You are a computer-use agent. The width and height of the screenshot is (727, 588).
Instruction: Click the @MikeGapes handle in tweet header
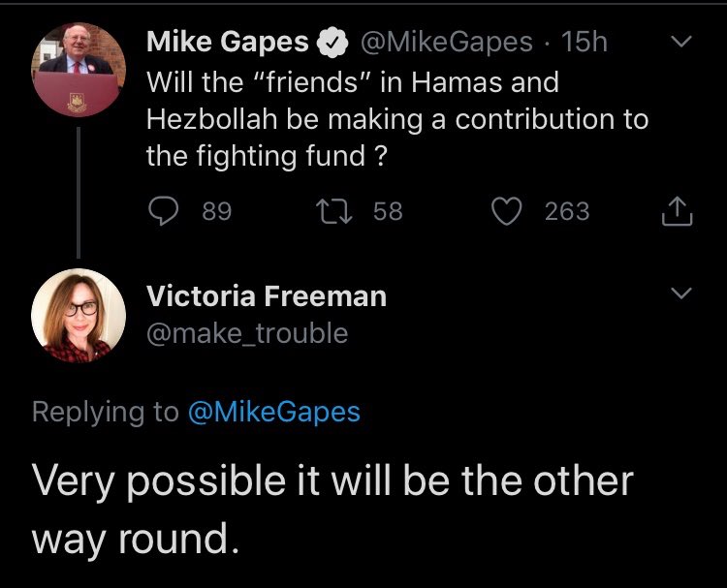(447, 43)
